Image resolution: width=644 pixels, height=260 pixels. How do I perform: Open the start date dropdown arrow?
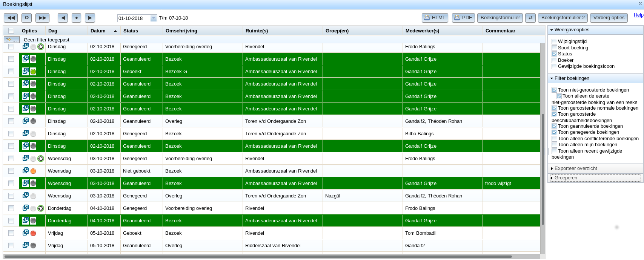point(153,18)
